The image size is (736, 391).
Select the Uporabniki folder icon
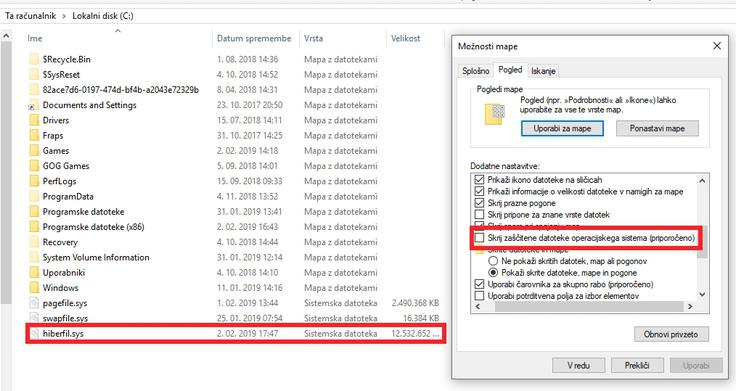click(34, 273)
